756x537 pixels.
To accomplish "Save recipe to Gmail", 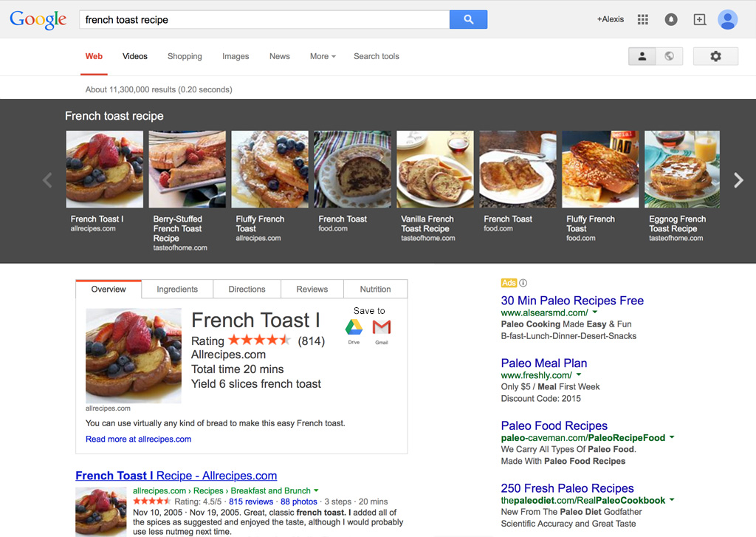I will pyautogui.click(x=382, y=328).
